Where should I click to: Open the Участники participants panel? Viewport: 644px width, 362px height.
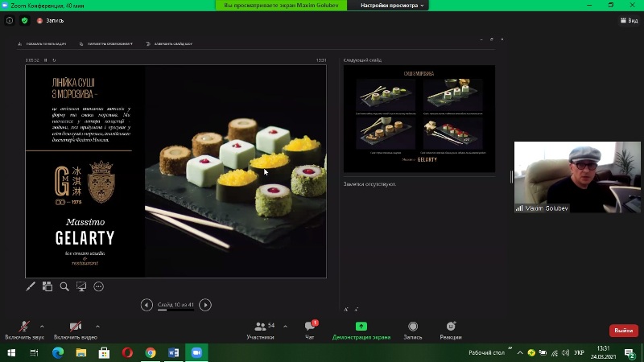point(260,327)
